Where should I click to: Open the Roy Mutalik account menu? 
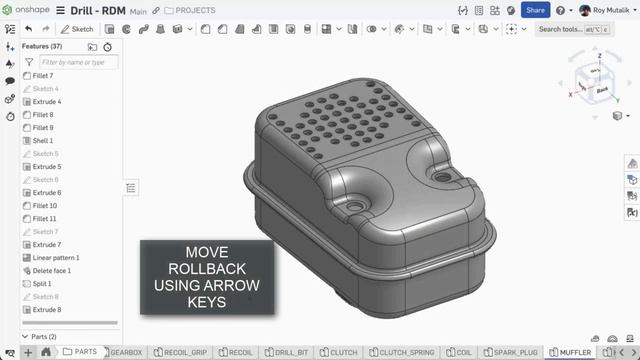(x=608, y=10)
